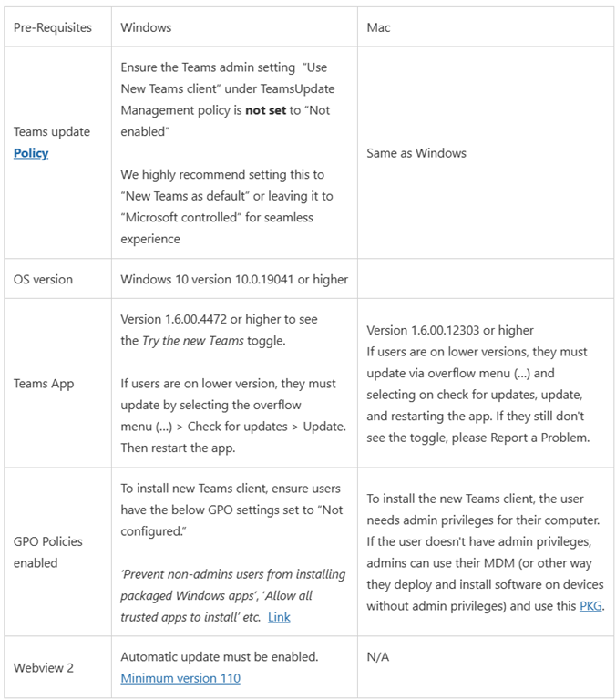The height and width of the screenshot is (700, 616).
Task: Click the Version 1.6.00.4472 or higher text
Action: tap(219, 319)
